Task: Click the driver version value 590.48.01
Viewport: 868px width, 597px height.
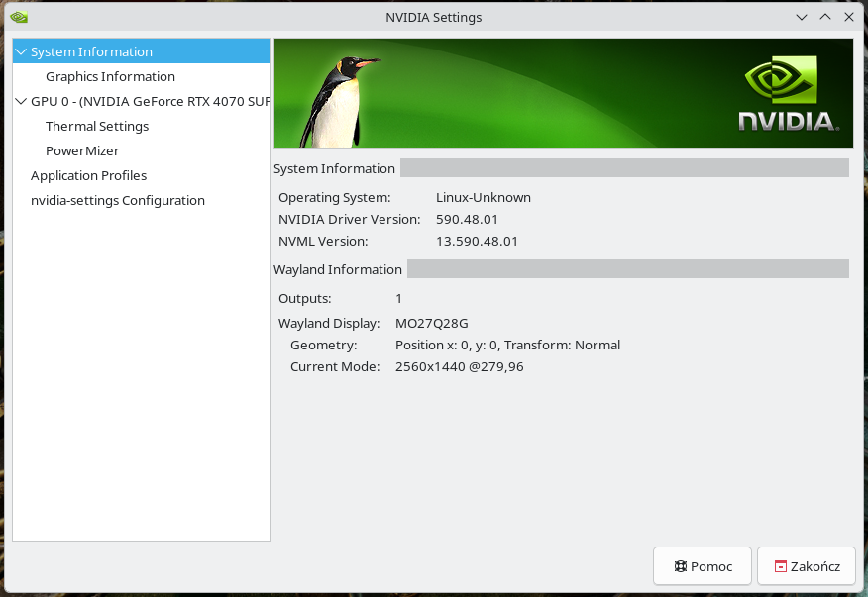Action: [x=467, y=219]
